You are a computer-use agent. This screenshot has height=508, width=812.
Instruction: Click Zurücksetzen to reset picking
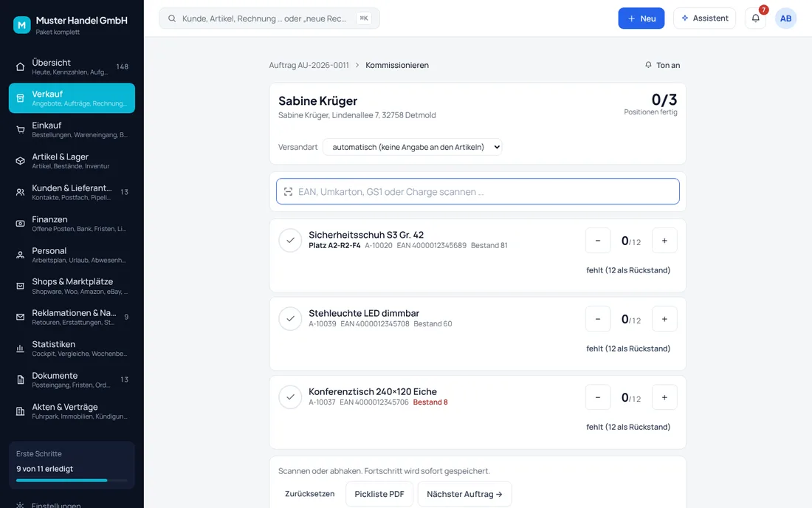click(310, 494)
